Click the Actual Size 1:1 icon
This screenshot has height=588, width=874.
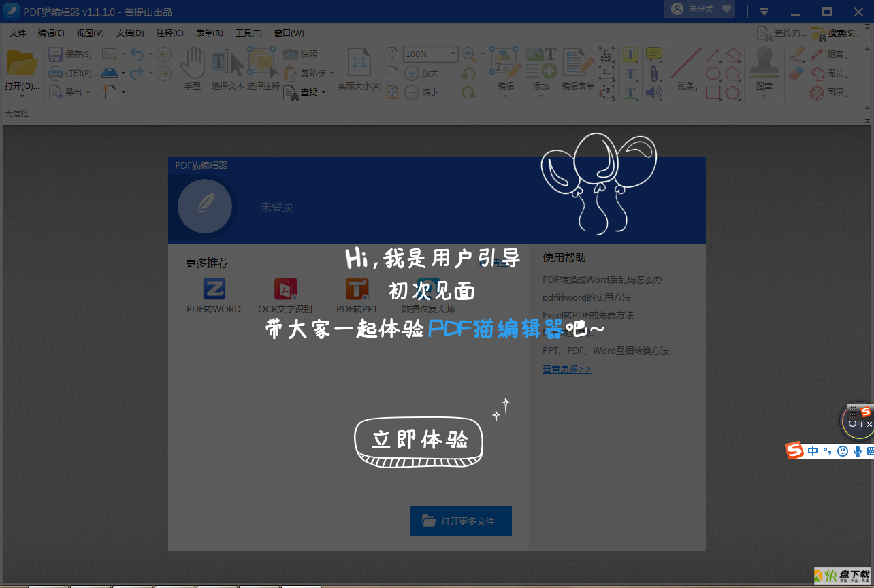tap(359, 63)
